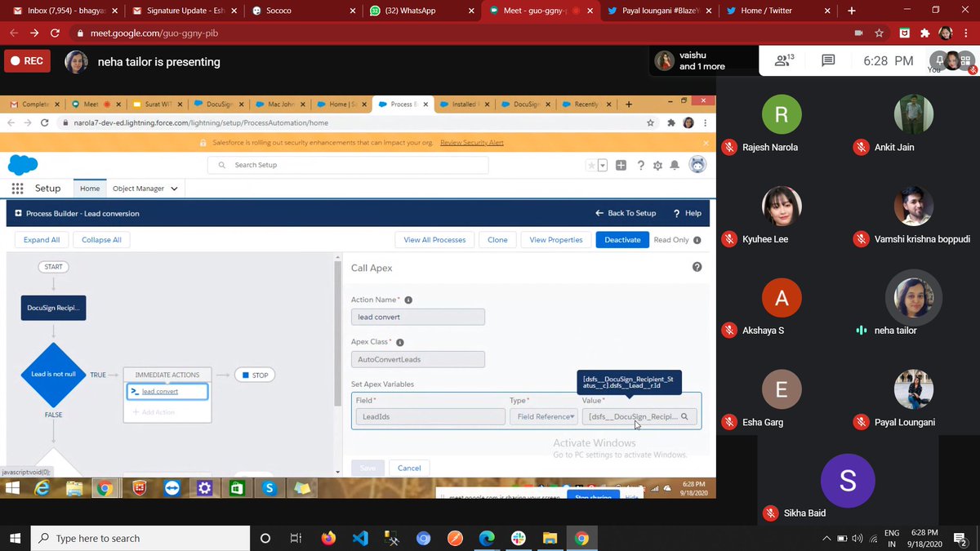Select the STOP element on the Process canvas
The height and width of the screenshot is (551, 980).
pyautogui.click(x=254, y=375)
